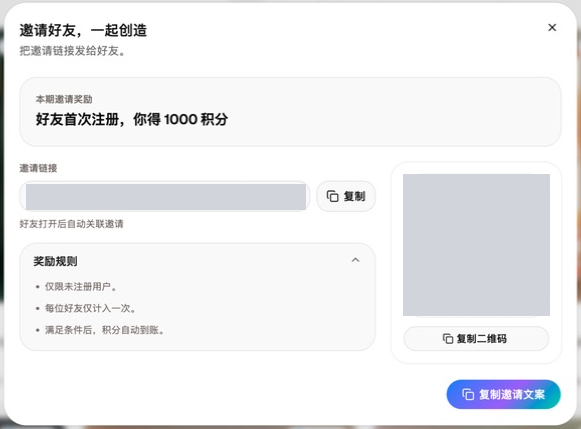Image resolution: width=581 pixels, height=429 pixels.
Task: Click the 邀请好友，一起创造 title
Action: (83, 30)
